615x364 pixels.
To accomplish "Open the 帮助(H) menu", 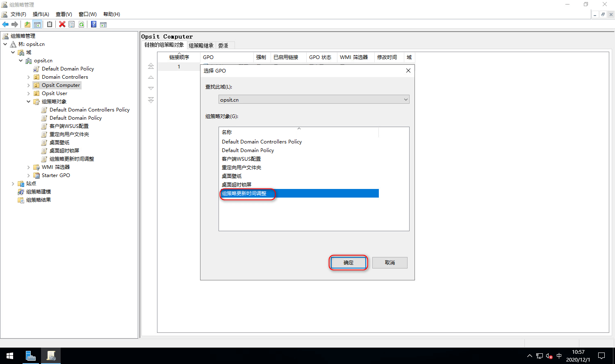I will point(112,14).
